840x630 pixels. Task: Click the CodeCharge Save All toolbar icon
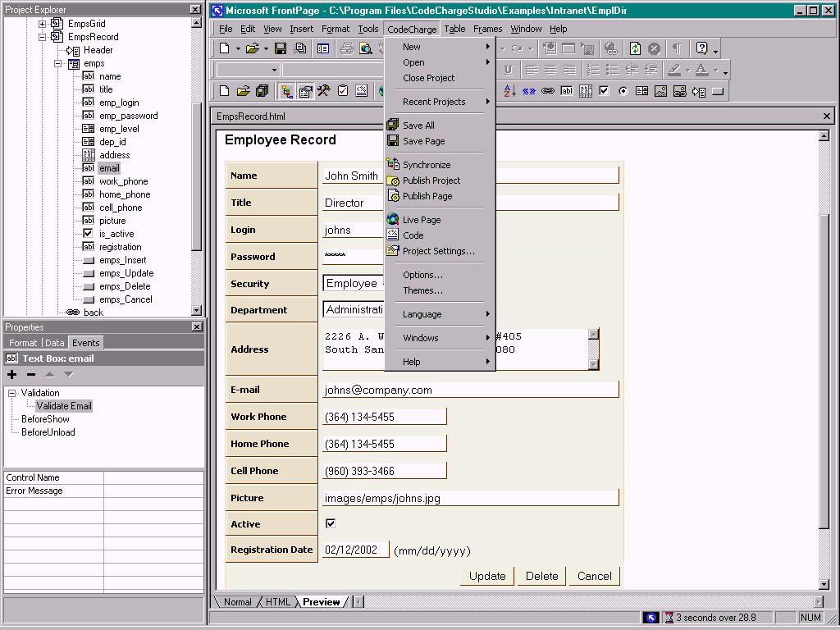coord(262,91)
